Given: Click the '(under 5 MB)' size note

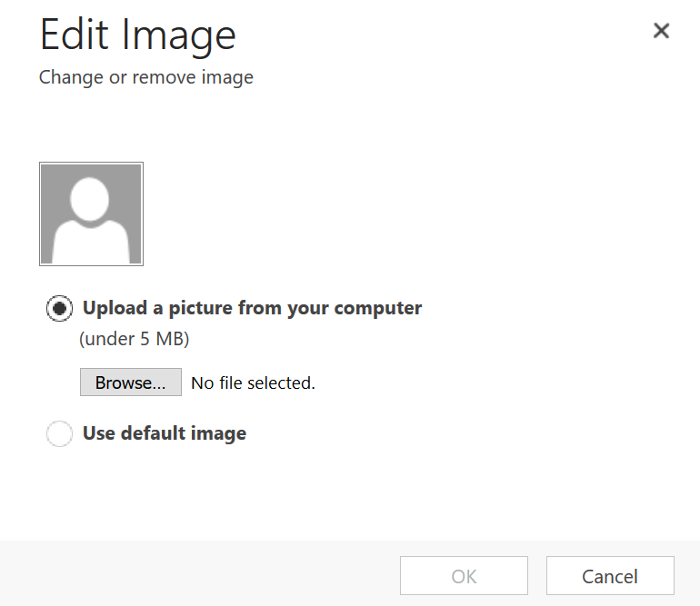Looking at the screenshot, I should [x=134, y=339].
